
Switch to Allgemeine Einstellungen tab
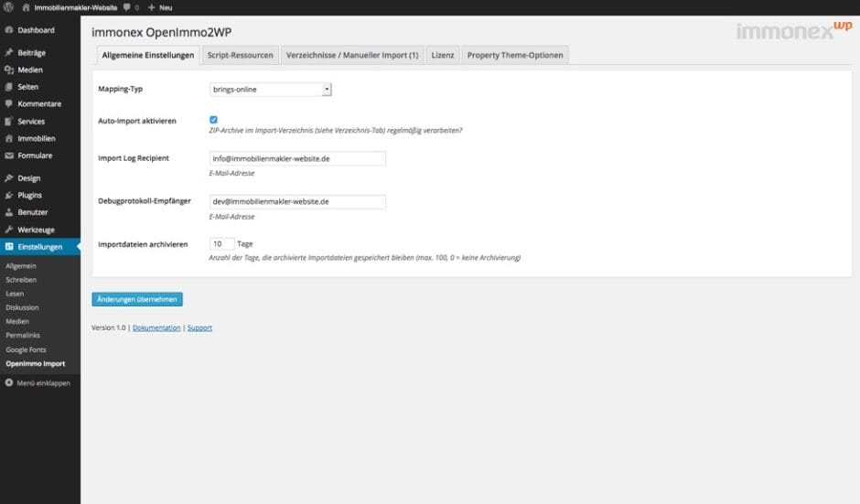147,55
